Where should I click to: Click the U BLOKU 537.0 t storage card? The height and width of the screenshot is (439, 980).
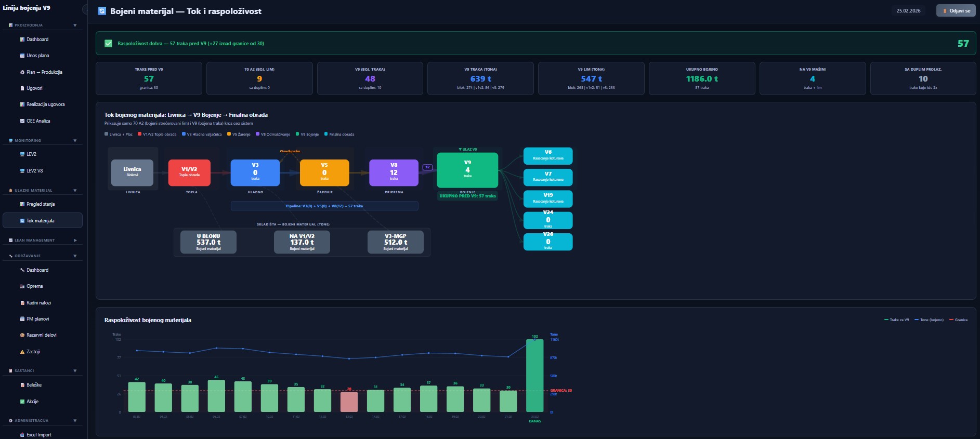coord(208,243)
